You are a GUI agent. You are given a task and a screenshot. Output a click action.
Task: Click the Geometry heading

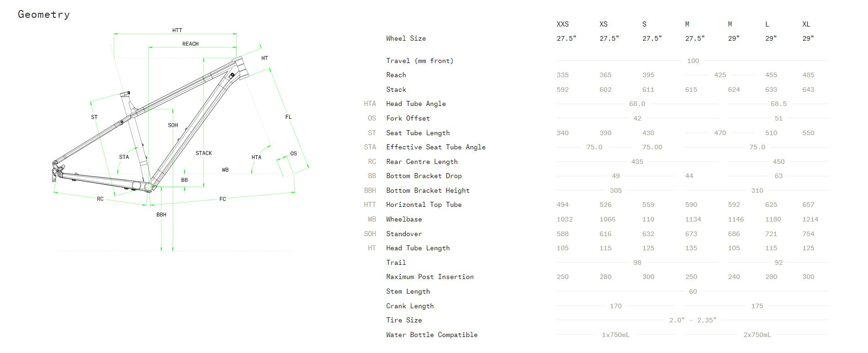coord(44,15)
